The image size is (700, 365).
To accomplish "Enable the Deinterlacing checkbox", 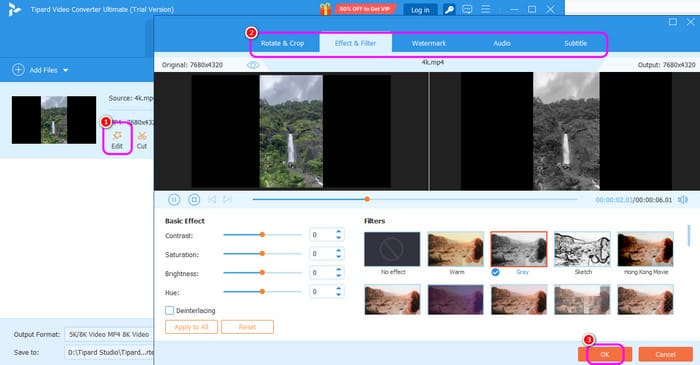I will tap(169, 311).
